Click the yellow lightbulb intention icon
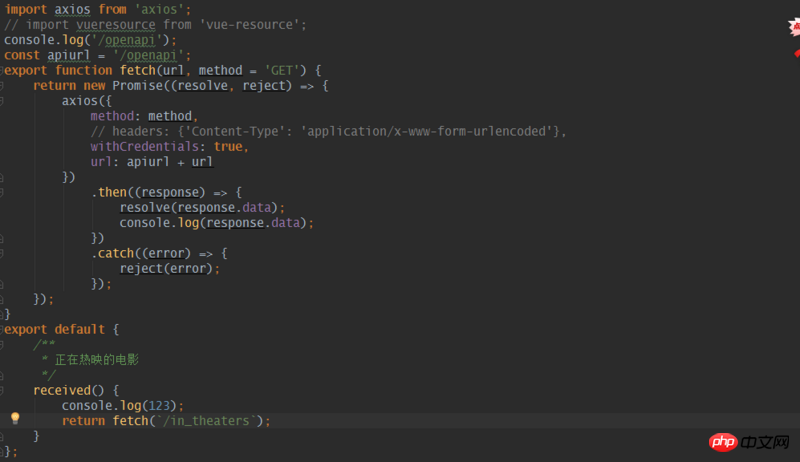Viewport: 800px width, 462px height. pyautogui.click(x=15, y=418)
